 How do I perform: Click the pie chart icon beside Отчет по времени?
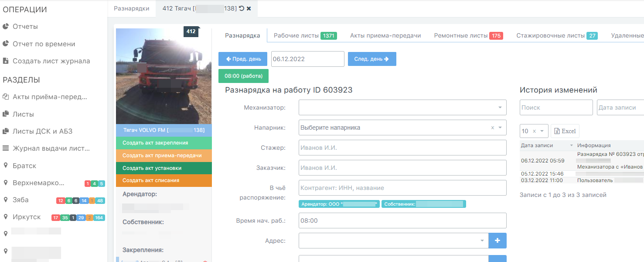coord(6,44)
